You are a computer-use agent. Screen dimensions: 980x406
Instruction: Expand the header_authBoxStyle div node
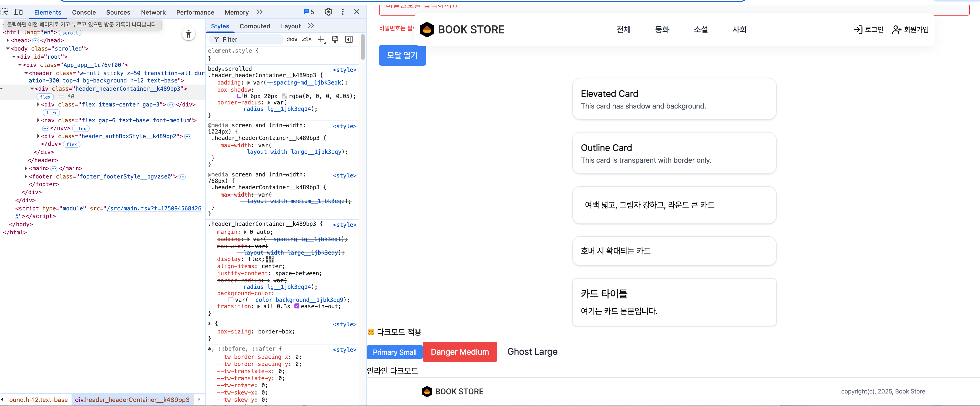click(x=38, y=136)
